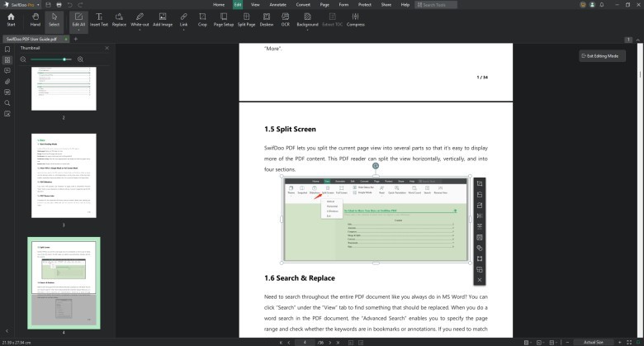Select page 3 thumbnail

pos(64,175)
